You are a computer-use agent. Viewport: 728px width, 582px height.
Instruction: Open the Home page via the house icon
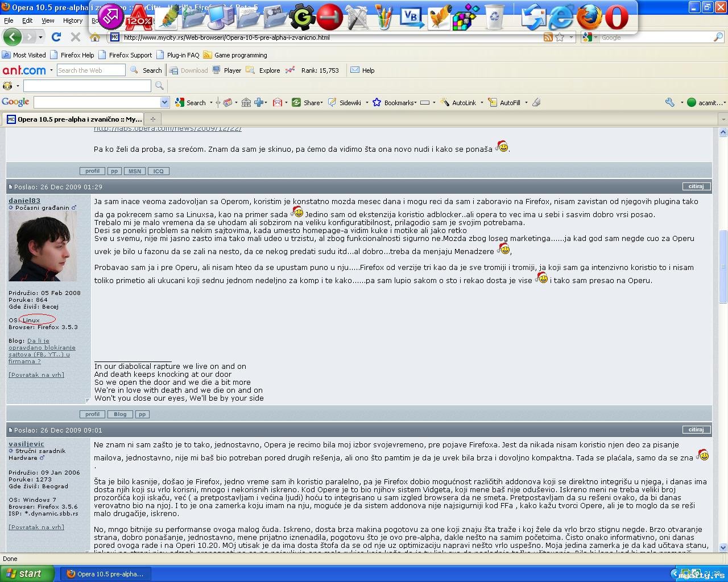95,37
